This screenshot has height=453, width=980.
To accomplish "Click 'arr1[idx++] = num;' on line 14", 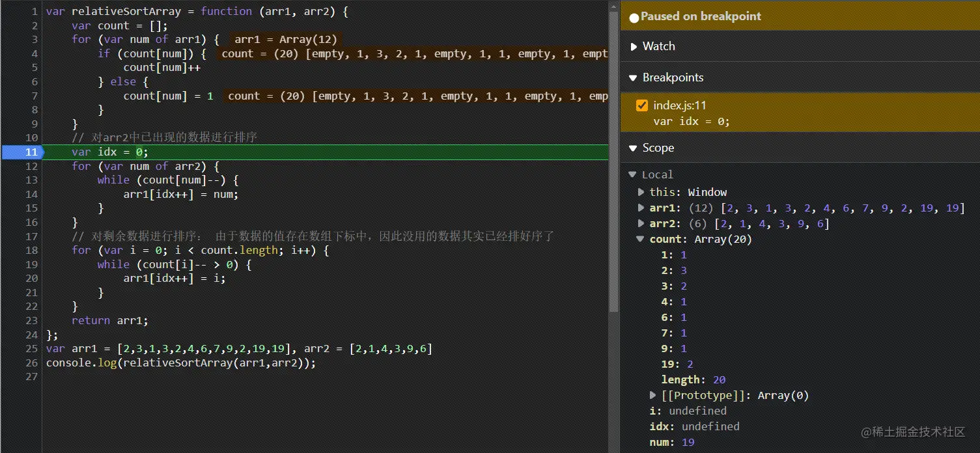I will click(x=181, y=195).
